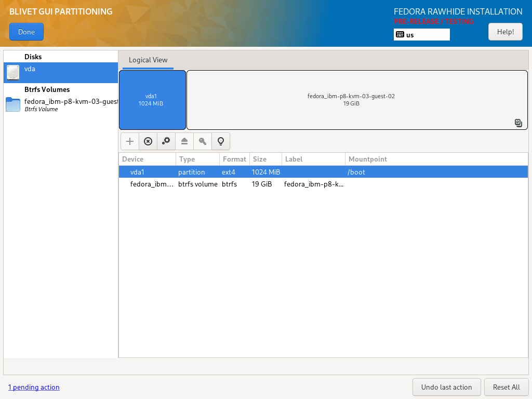
Task: Click the vda hard disk icon
Action: coord(13,73)
